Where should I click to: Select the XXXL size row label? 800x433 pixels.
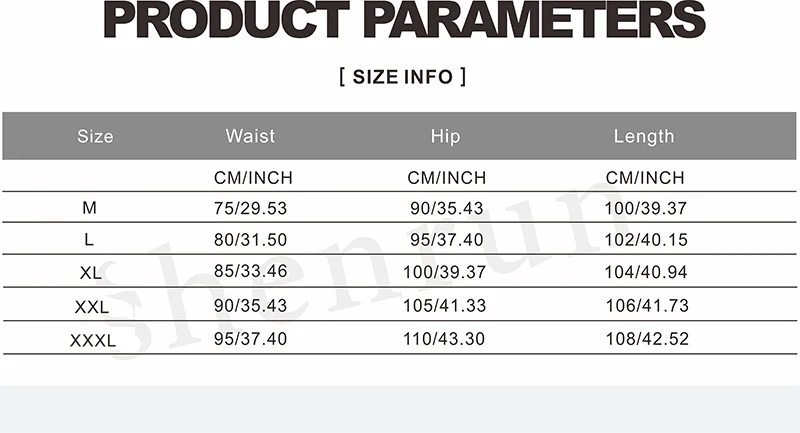[93, 341]
